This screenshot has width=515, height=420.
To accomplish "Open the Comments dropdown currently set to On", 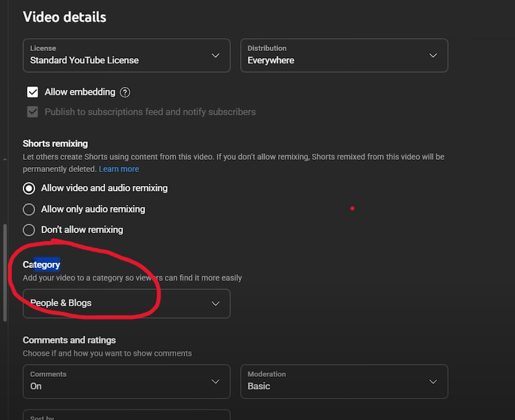I will click(x=126, y=382).
